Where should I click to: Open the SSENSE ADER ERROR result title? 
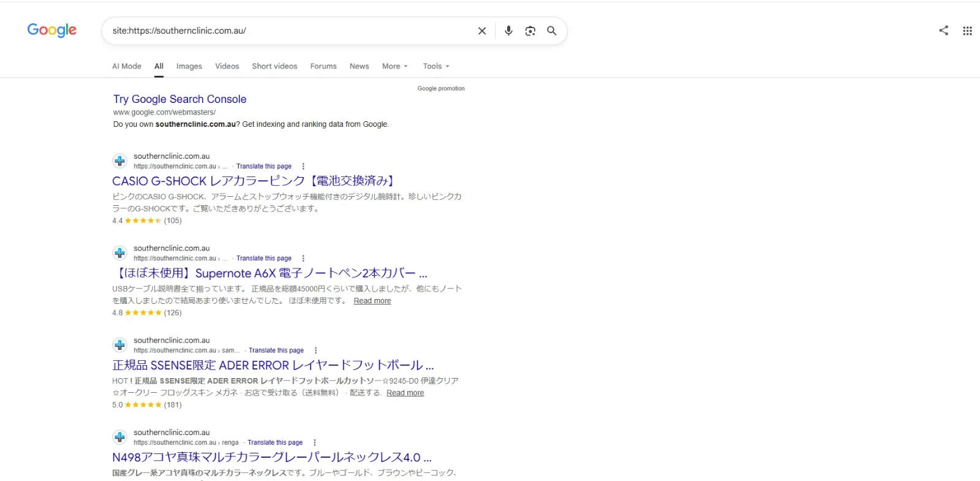(273, 365)
